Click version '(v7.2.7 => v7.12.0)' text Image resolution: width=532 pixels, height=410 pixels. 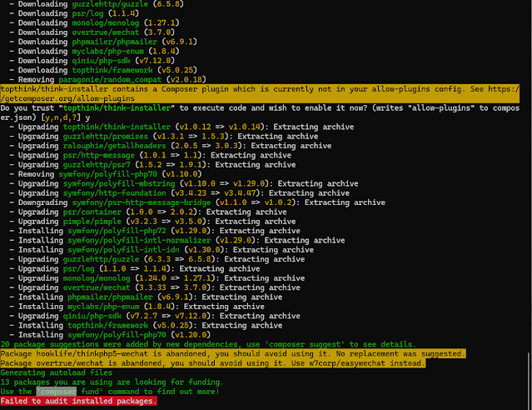pos(168,317)
